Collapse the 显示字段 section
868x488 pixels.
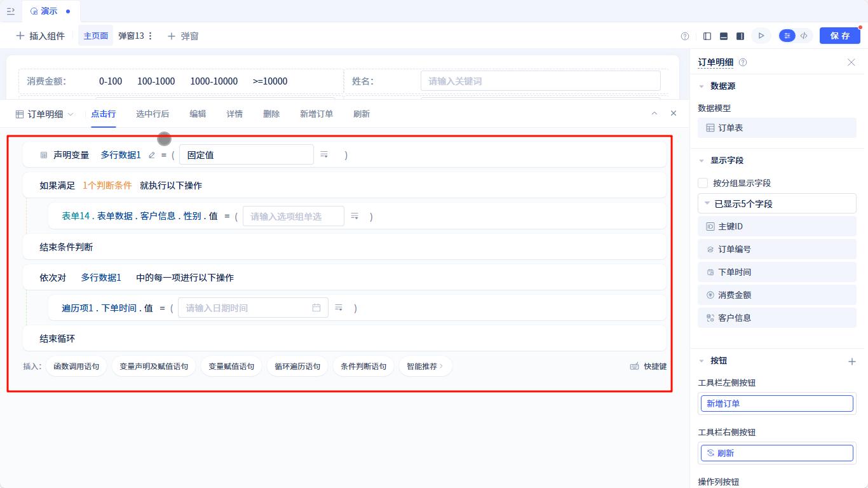pos(702,160)
